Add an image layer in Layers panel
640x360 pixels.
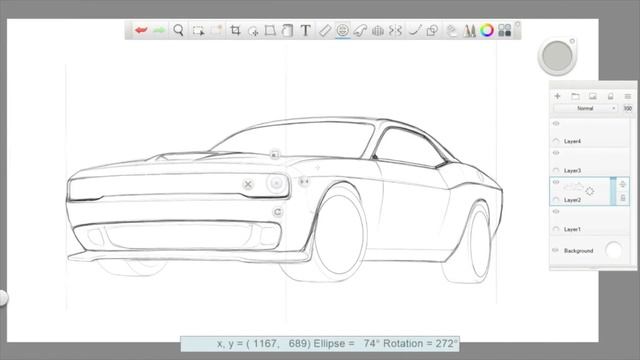593,96
